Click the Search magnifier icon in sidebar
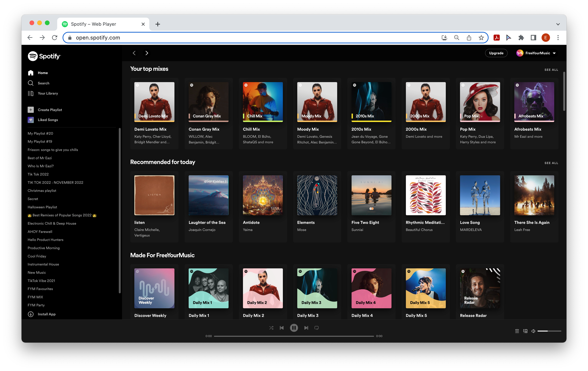Screen dimensions: 588x371 (31, 83)
